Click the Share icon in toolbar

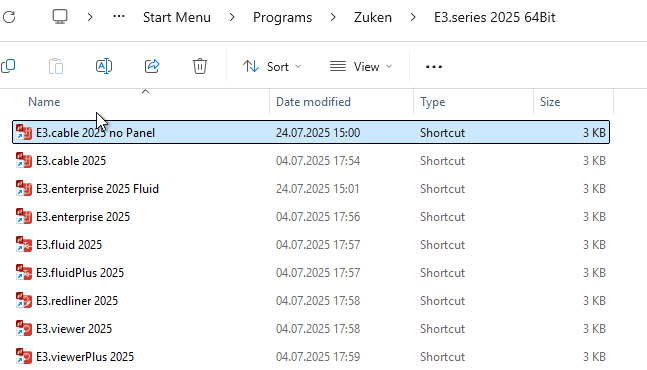click(152, 66)
